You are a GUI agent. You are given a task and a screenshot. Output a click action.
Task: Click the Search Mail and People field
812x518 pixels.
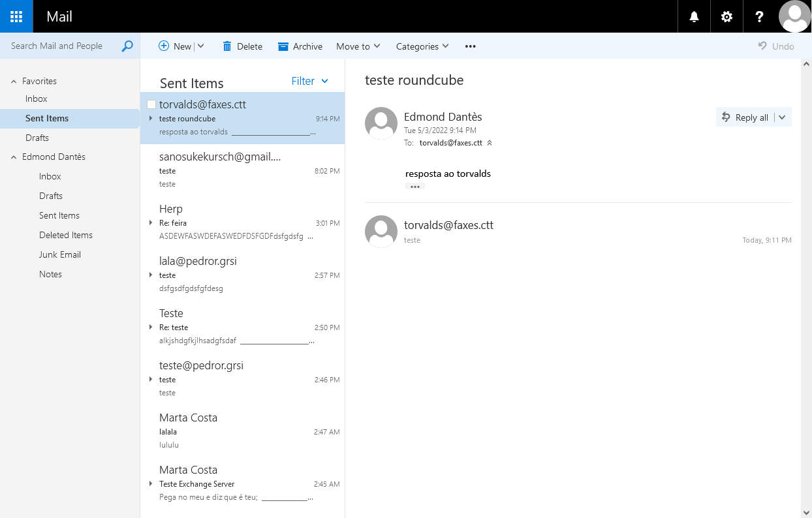click(62, 46)
